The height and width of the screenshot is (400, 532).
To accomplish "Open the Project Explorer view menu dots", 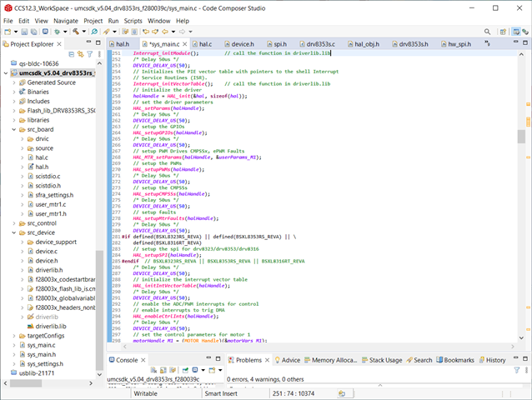I will (x=99, y=54).
